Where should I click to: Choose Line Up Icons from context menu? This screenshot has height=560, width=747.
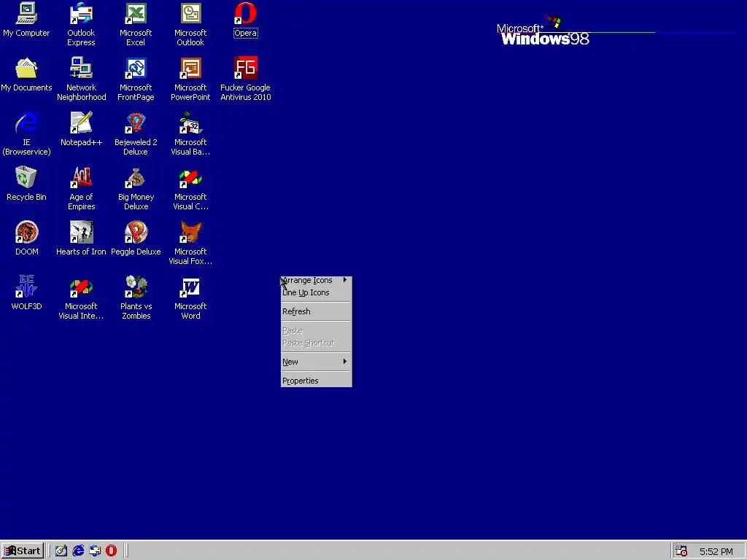point(316,293)
